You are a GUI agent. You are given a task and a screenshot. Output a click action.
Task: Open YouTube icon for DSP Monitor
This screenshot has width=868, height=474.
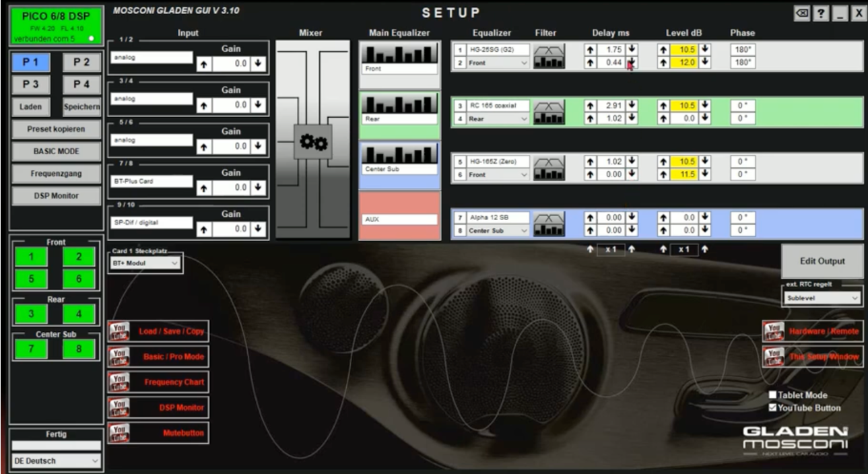coord(119,407)
